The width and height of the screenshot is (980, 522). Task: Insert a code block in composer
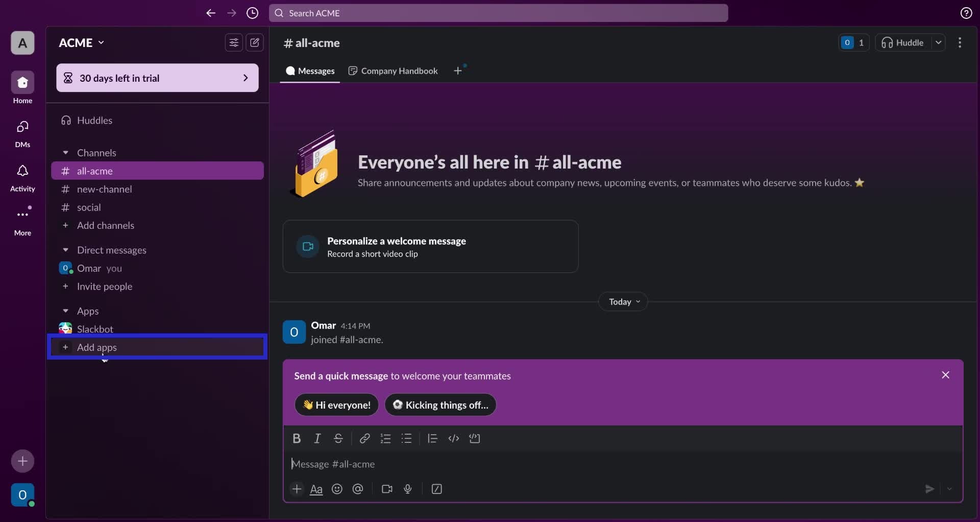(475, 438)
